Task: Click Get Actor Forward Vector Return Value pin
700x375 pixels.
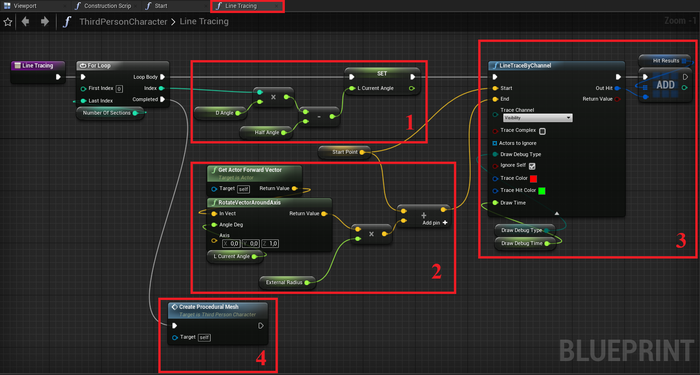Action: pyautogui.click(x=295, y=188)
